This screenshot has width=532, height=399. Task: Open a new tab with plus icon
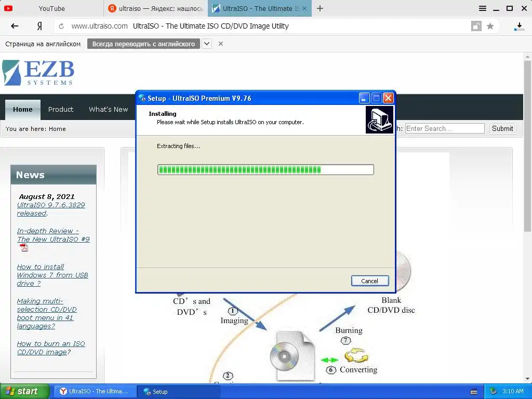pyautogui.click(x=320, y=8)
